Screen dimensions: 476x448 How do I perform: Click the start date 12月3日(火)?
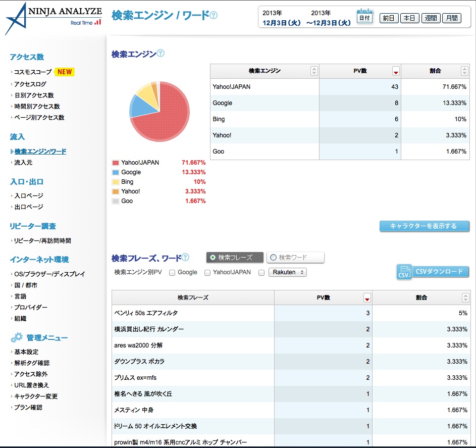282,23
